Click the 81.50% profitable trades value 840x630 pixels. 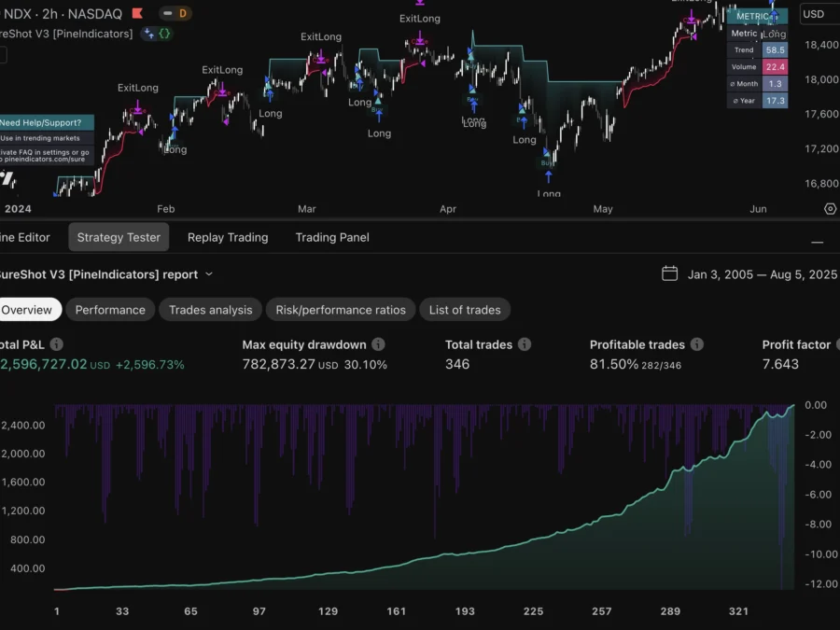[x=614, y=364]
